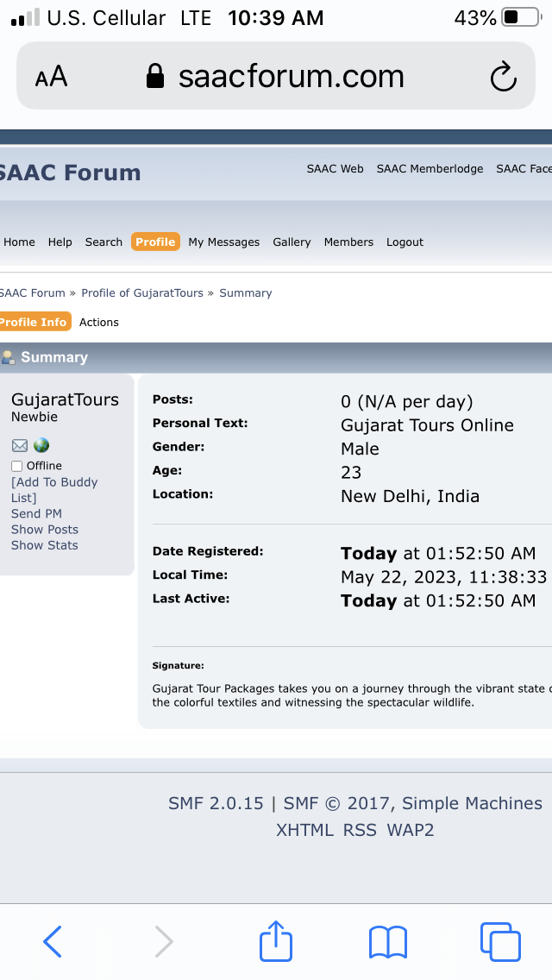Tap the Summary header user icon
This screenshot has height=980, width=552.
tap(8, 357)
